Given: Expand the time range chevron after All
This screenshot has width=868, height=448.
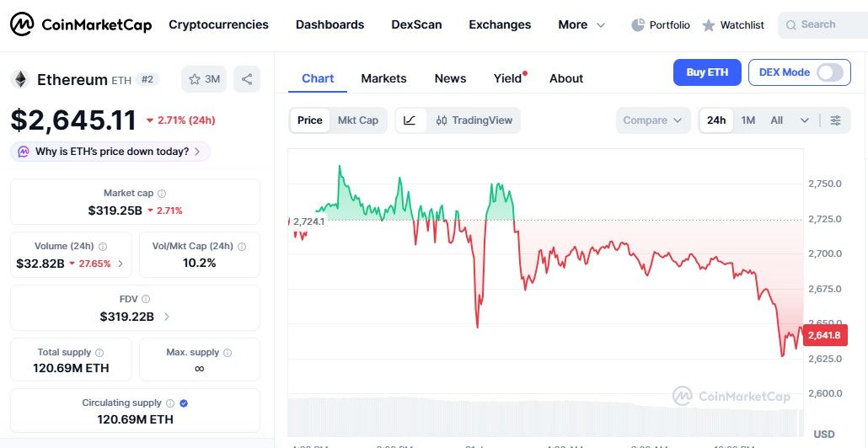Looking at the screenshot, I should [805, 120].
